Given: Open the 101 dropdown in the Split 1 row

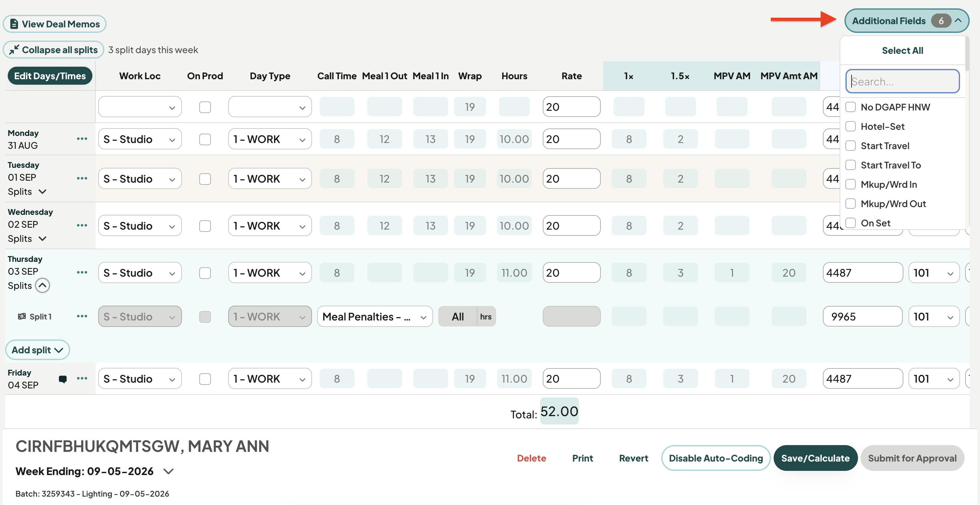Looking at the screenshot, I should [x=934, y=316].
